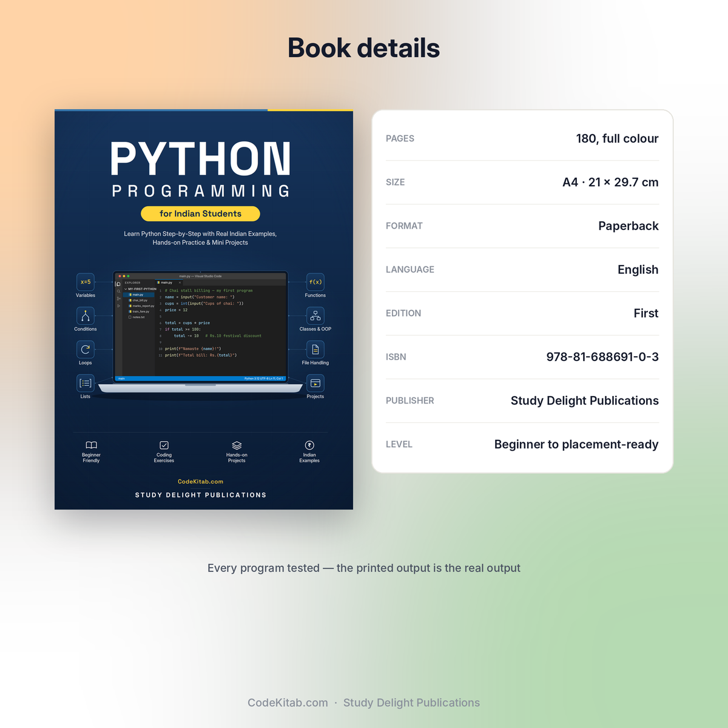The width and height of the screenshot is (728, 728).
Task: Click the 'Beginner to placement-ready' value
Action: click(x=576, y=444)
